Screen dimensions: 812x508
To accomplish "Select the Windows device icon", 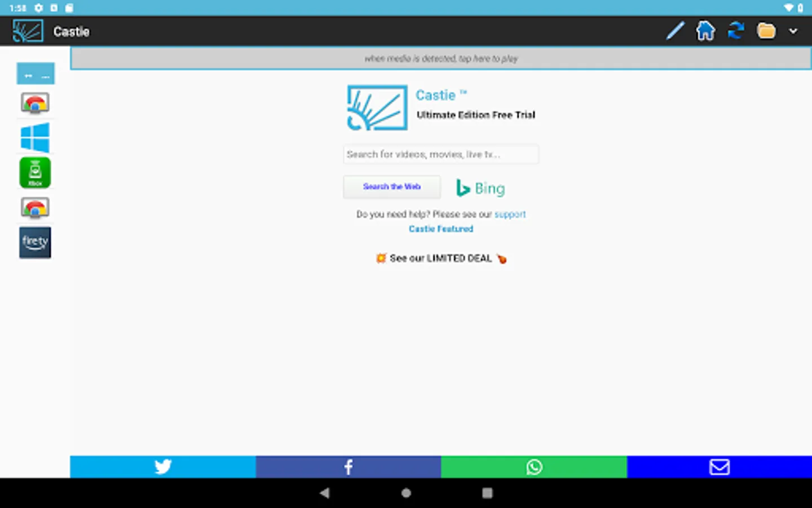I will [x=35, y=138].
